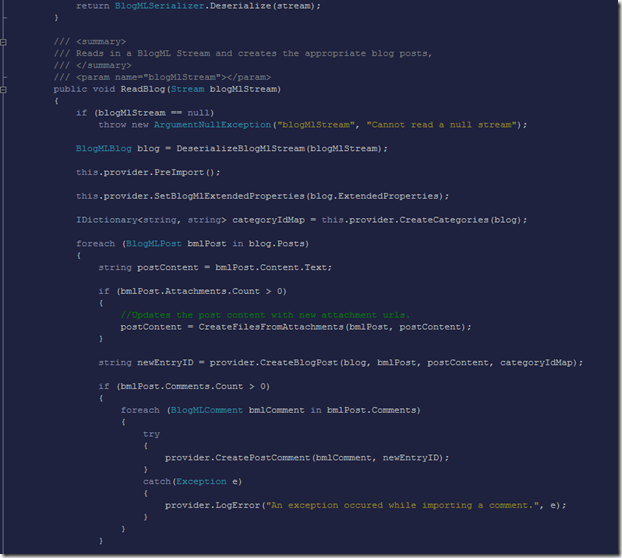Click the DeserializeBlogMlStream method call

pyautogui.click(x=240, y=149)
